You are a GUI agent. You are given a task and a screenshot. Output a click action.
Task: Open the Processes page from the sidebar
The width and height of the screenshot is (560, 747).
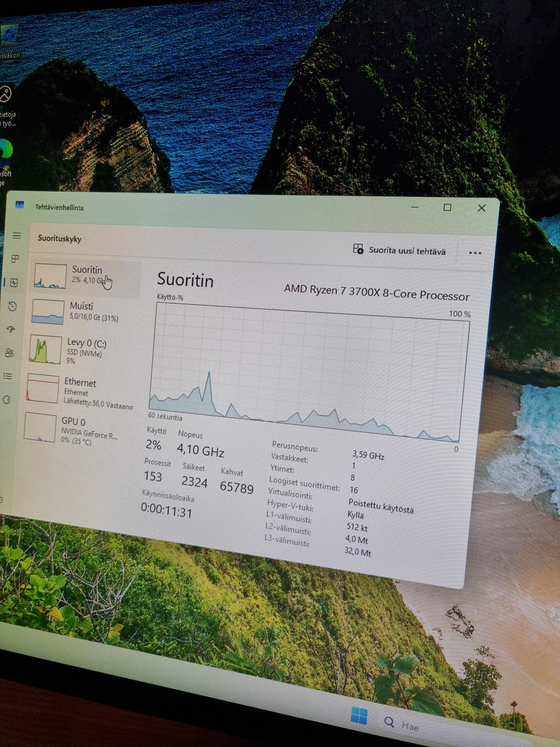pyautogui.click(x=16, y=259)
